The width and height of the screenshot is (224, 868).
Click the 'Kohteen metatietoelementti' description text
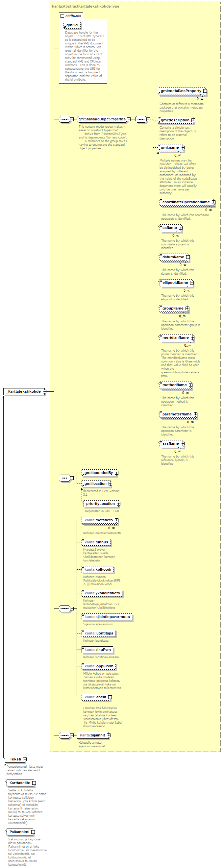click(102, 533)
